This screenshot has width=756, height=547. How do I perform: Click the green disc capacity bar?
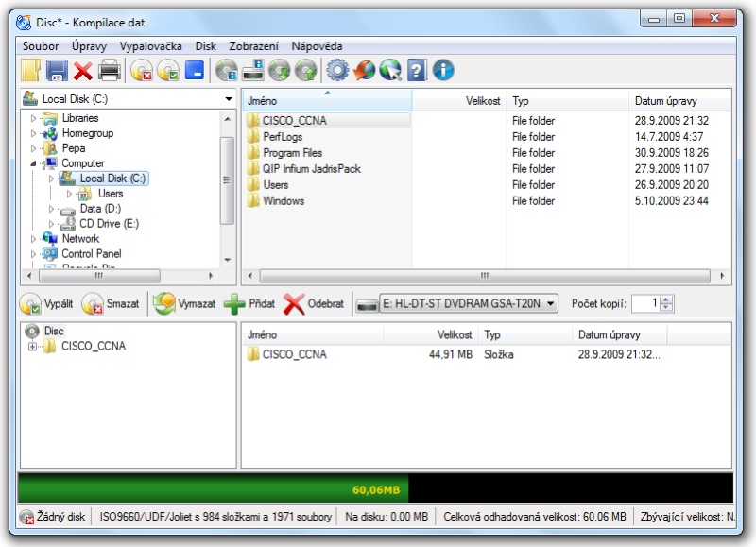pyautogui.click(x=214, y=488)
